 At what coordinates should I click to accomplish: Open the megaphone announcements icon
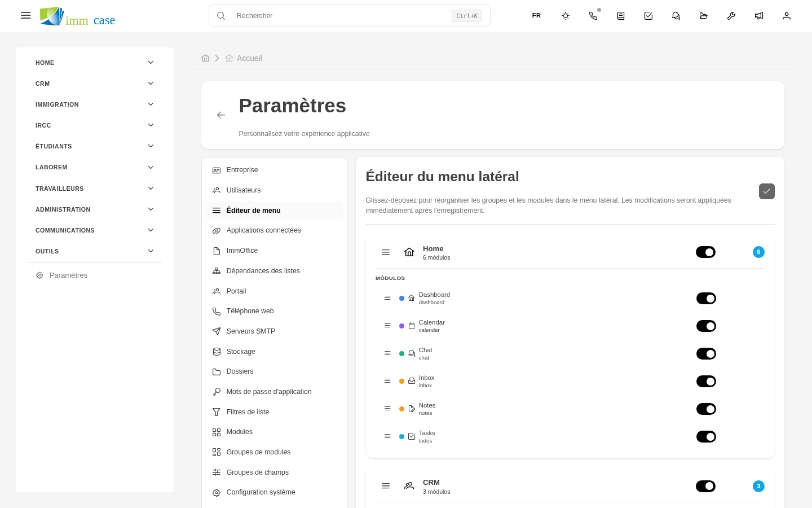759,16
